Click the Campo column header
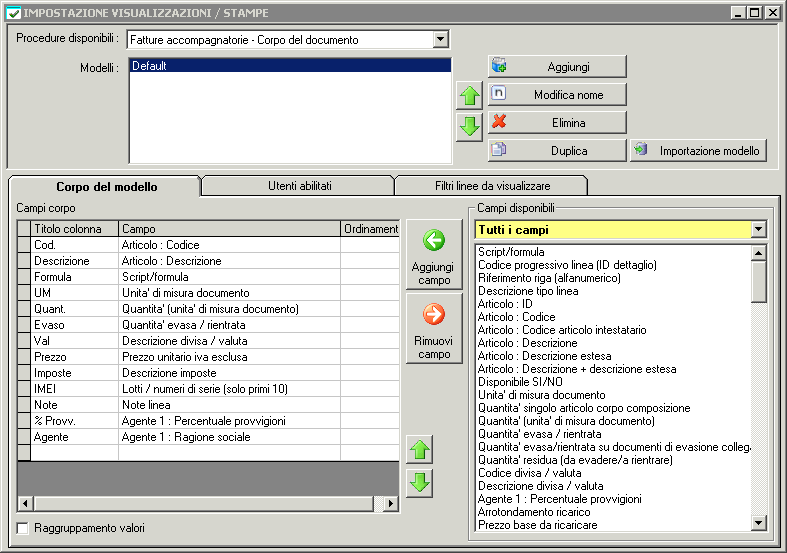Screen dimensions: 787x553 coord(229,229)
